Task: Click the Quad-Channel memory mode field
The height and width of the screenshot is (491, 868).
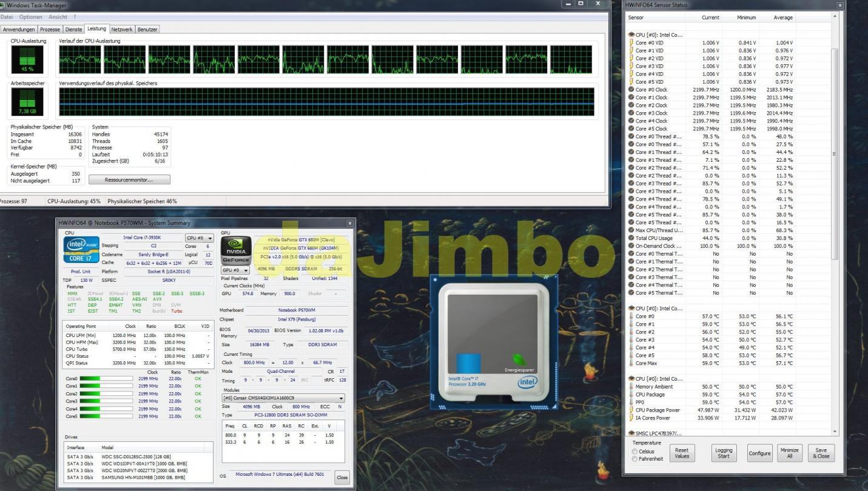Action: pyautogui.click(x=280, y=371)
